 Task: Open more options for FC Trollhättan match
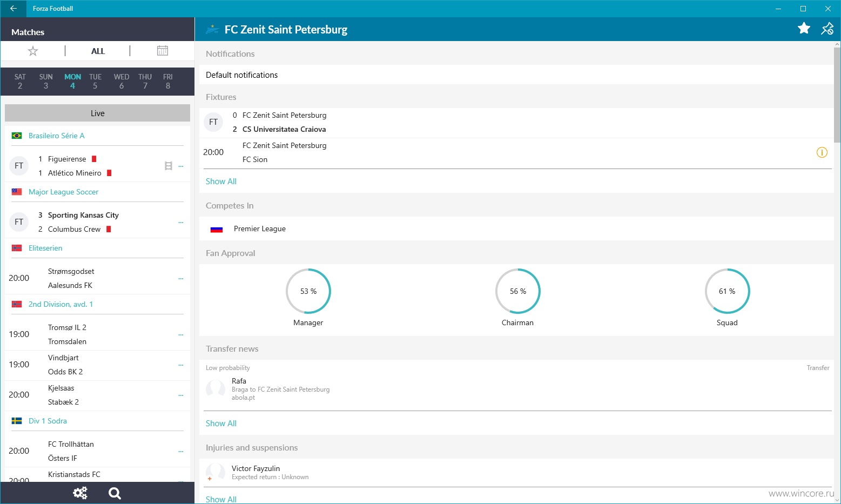181,452
